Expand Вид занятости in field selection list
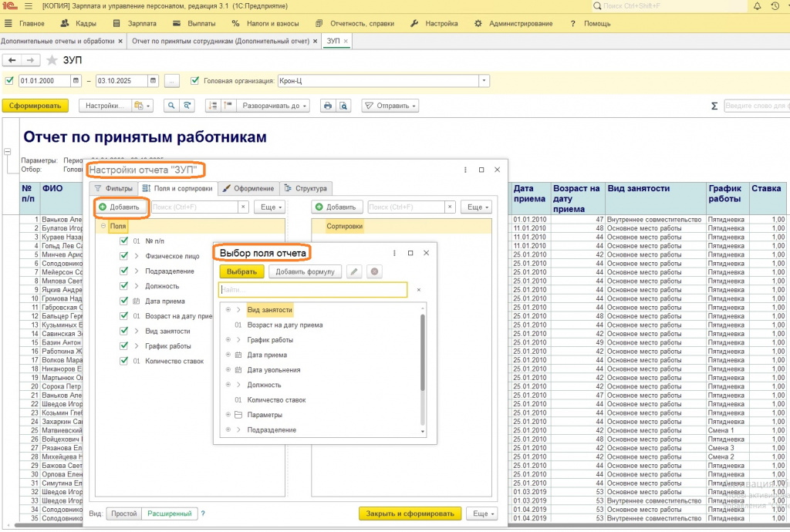Viewport: 790px width, 532px height. click(228, 310)
